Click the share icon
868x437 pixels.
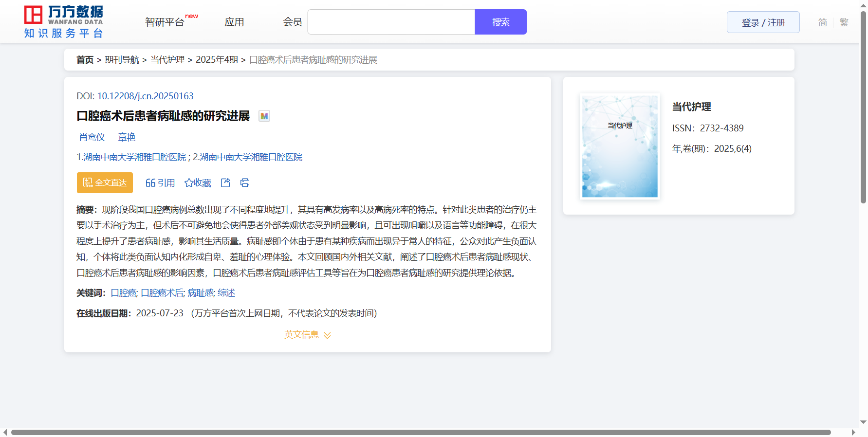[x=225, y=182]
